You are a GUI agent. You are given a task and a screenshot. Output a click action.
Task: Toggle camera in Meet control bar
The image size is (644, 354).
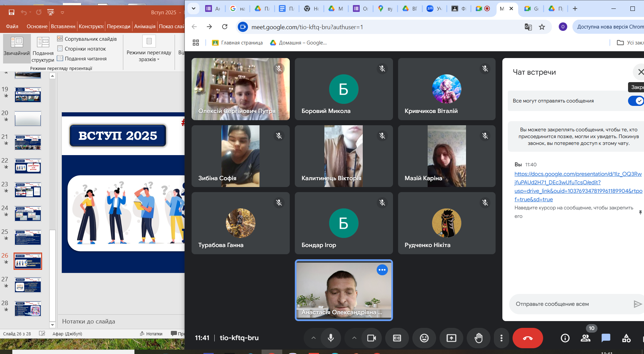click(x=372, y=338)
